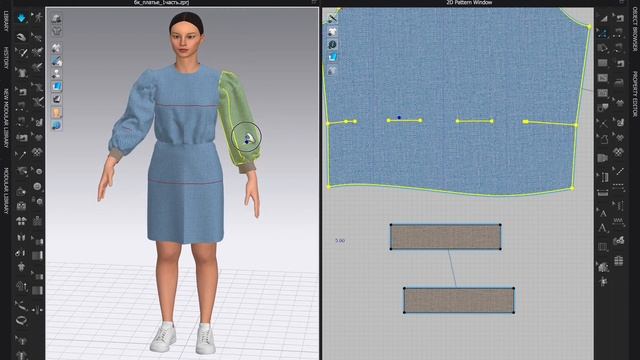Image resolution: width=640 pixels, height=360 pixels.
Task: Toggle the shirt outline display icon in 3D viewport
Action: coord(57,31)
